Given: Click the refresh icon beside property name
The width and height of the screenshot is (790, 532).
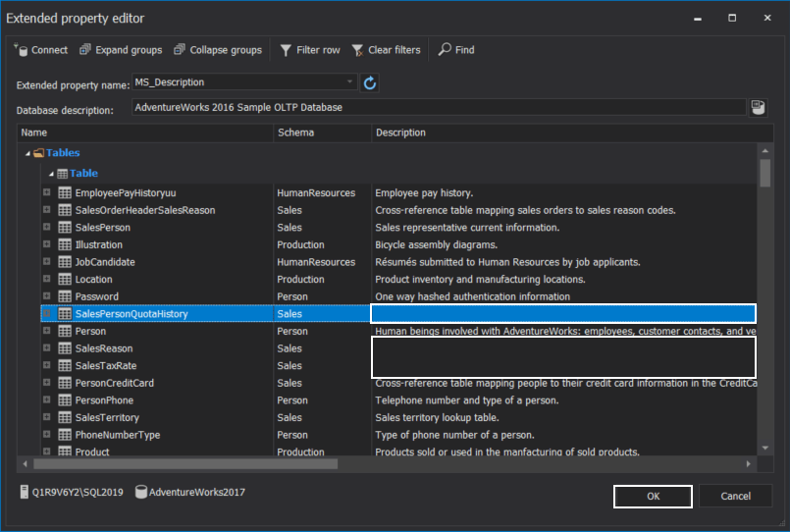Looking at the screenshot, I should point(370,82).
